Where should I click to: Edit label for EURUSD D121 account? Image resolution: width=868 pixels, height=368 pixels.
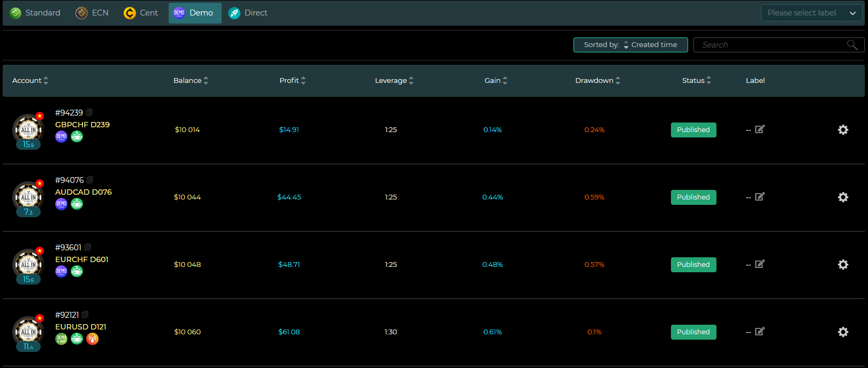760,331
